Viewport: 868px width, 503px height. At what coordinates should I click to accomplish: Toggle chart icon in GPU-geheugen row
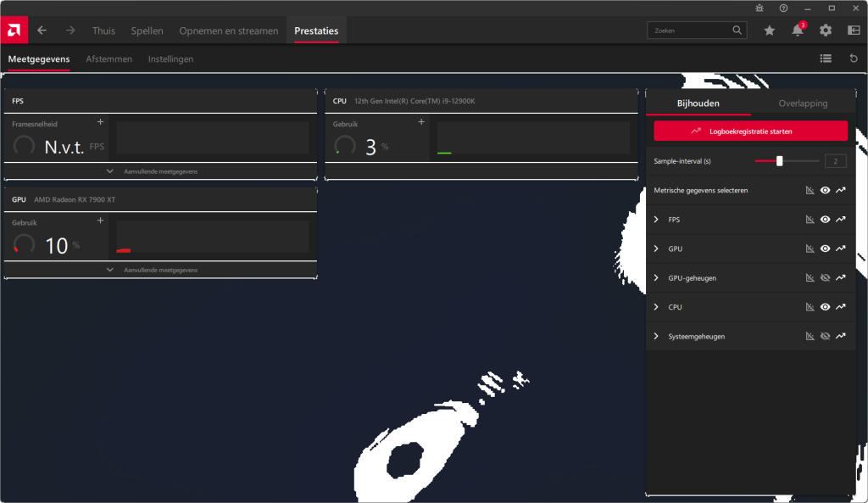tap(810, 277)
